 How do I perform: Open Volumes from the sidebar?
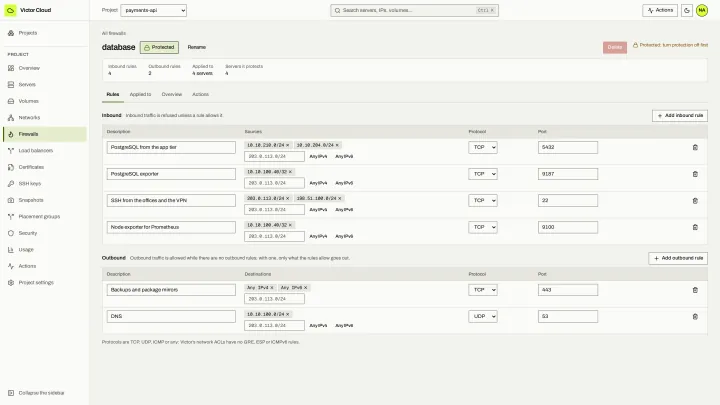45,101
